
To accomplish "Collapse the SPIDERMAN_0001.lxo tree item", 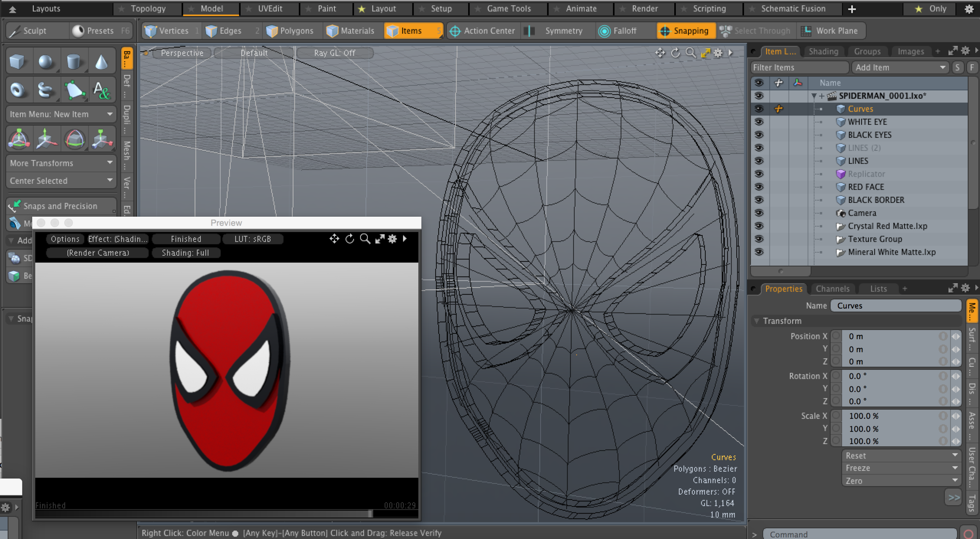I will (813, 96).
